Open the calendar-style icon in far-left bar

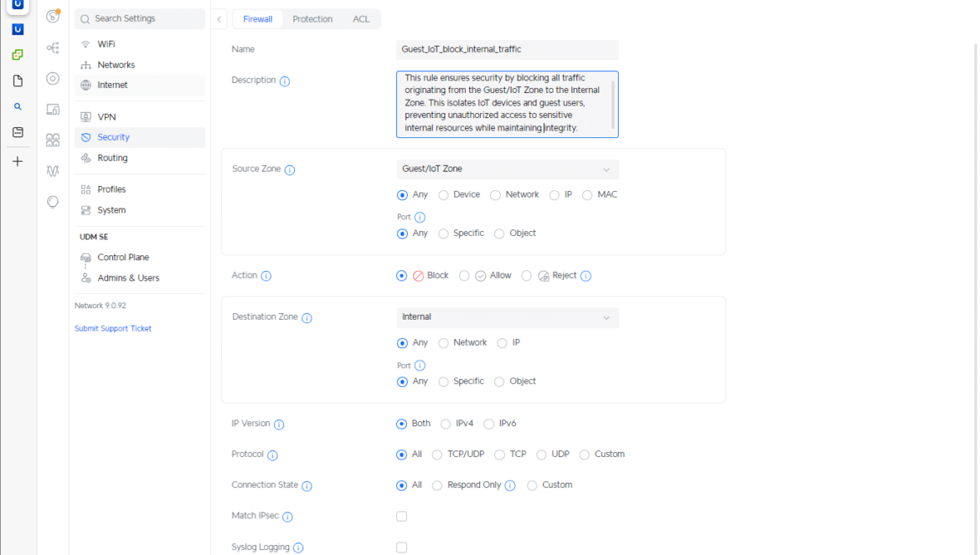18,132
